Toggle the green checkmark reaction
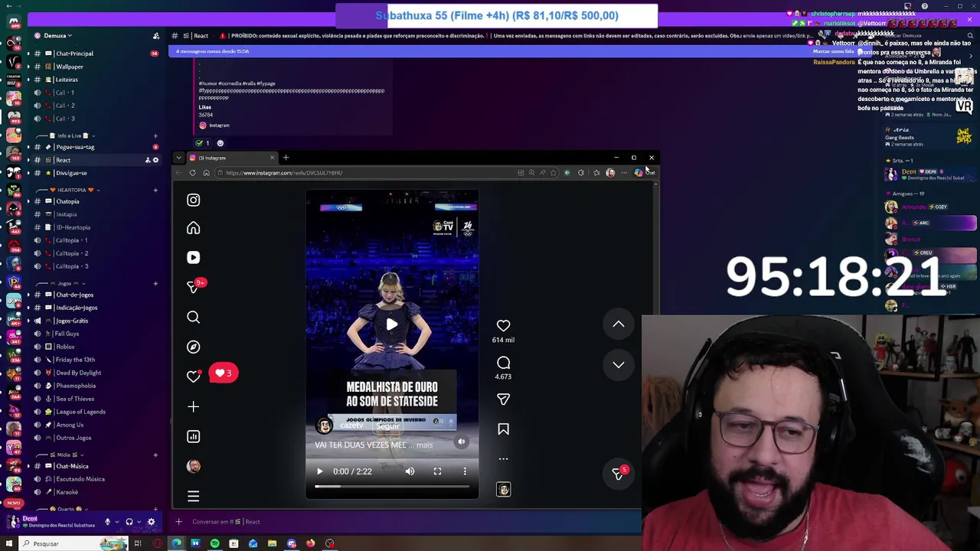This screenshot has height=551, width=980. [203, 143]
